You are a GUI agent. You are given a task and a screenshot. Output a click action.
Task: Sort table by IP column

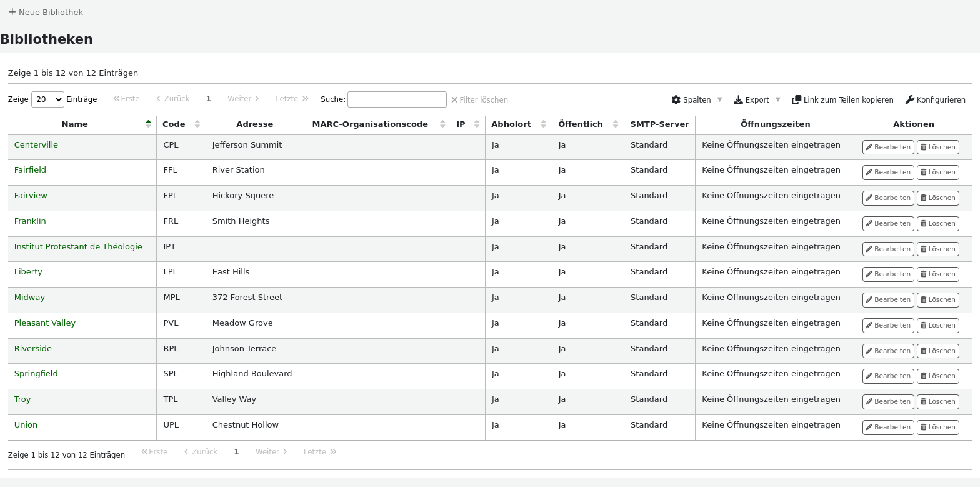(468, 124)
